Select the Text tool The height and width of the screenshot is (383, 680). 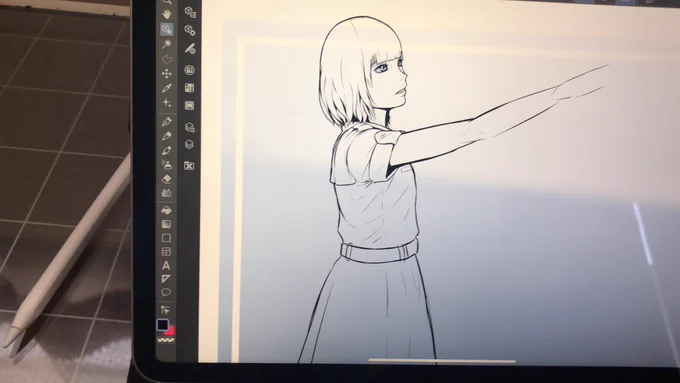coord(166,265)
